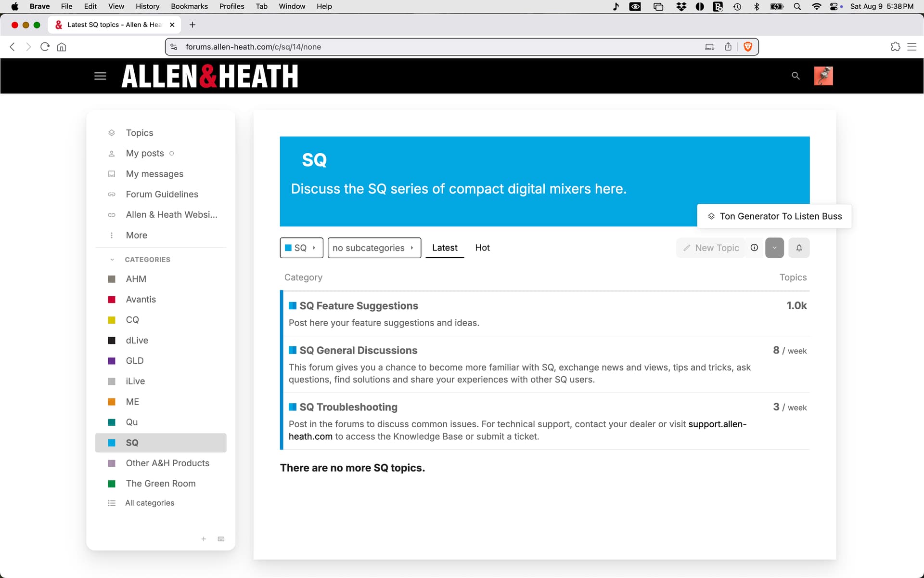
Task: Click the plus icon at sidebar bottom
Action: (x=204, y=539)
